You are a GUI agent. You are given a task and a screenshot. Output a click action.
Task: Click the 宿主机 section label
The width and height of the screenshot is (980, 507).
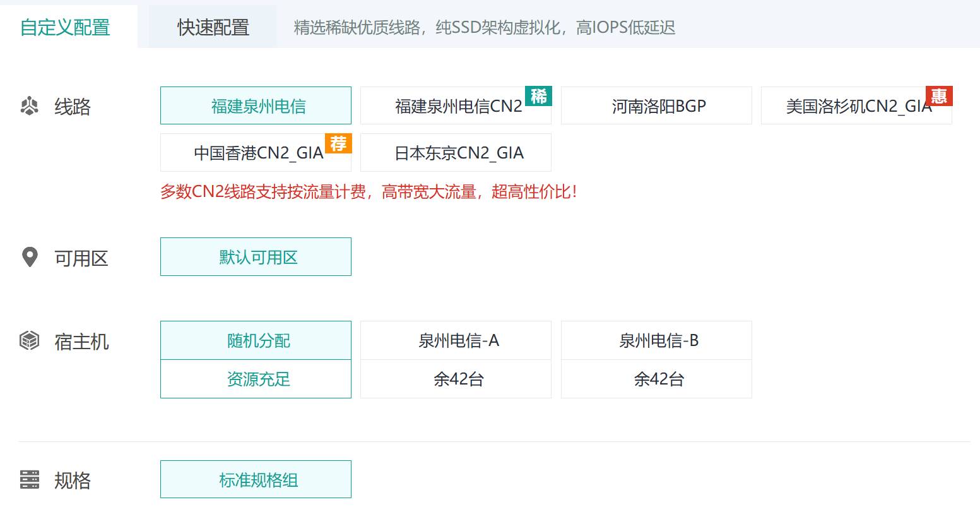tap(81, 342)
